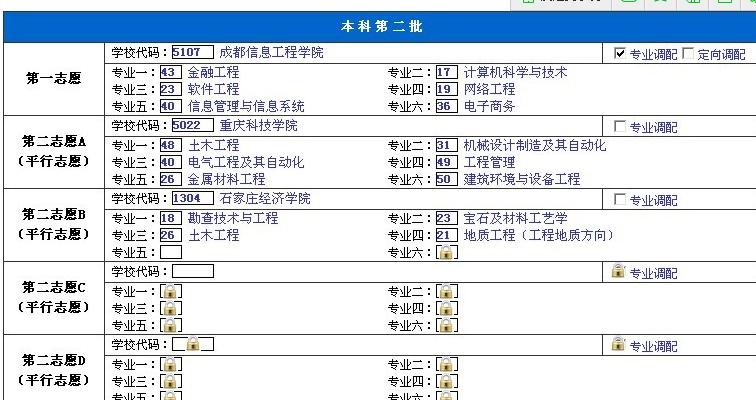Click lock icon for 第二志愿D 专业二
Viewport: 756px width, 400px height.
tap(447, 364)
